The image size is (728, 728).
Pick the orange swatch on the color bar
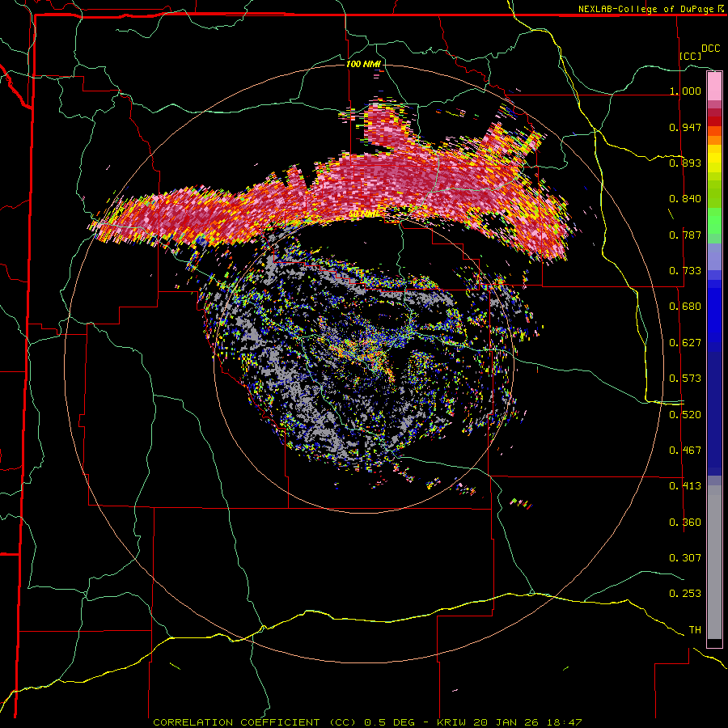[x=714, y=139]
